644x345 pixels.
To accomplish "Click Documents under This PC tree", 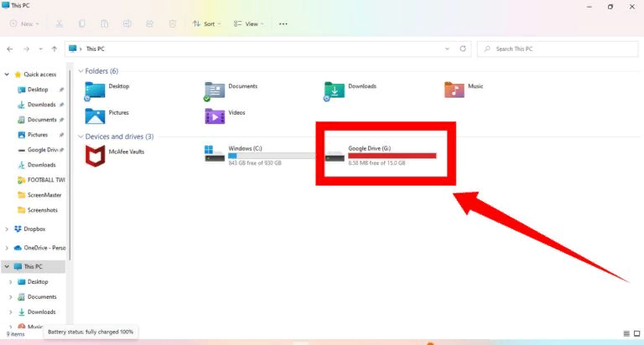I will pyautogui.click(x=42, y=297).
